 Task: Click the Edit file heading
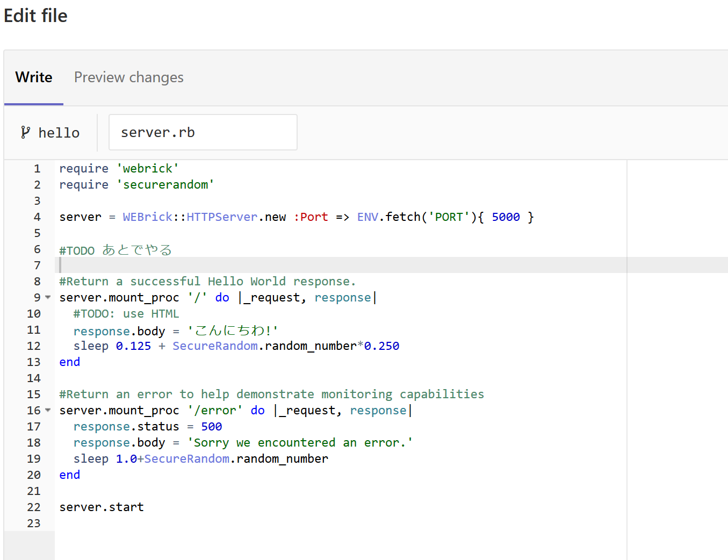click(x=35, y=16)
